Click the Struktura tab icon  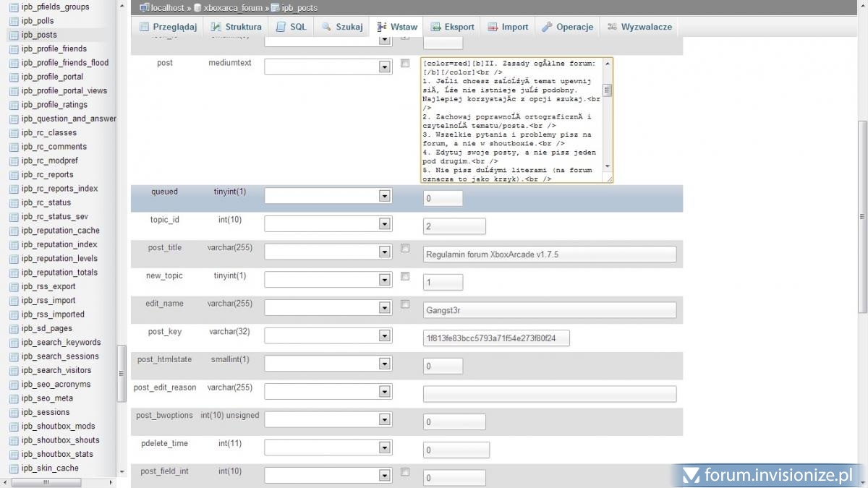pyautogui.click(x=216, y=27)
